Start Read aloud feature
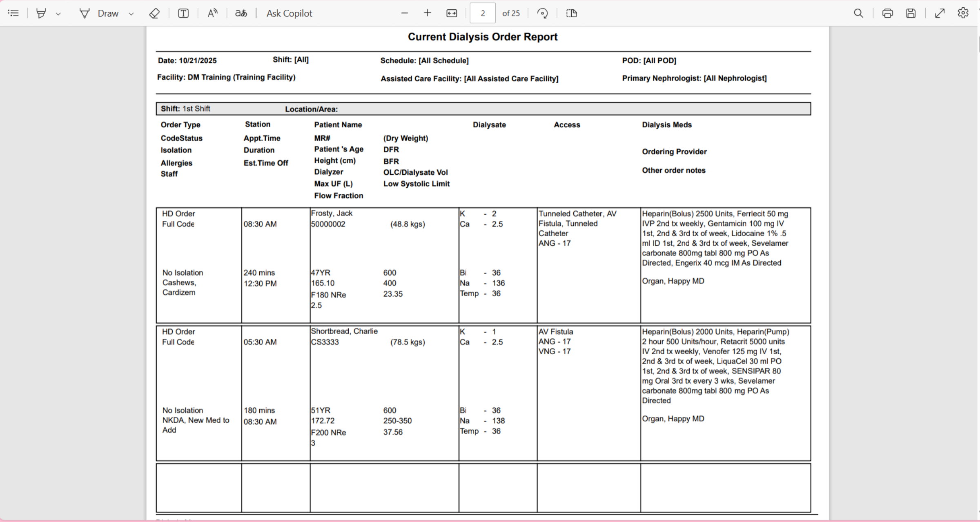The width and height of the screenshot is (980, 522). [x=212, y=13]
